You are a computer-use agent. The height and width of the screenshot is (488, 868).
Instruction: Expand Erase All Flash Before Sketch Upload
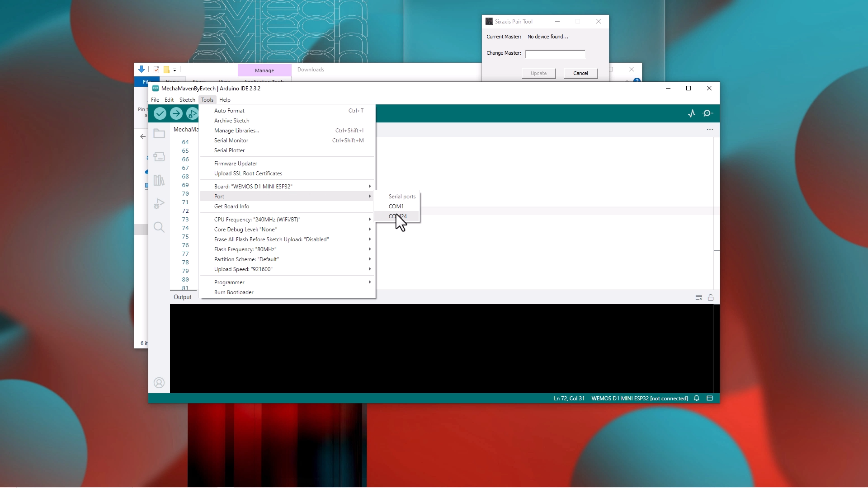288,239
